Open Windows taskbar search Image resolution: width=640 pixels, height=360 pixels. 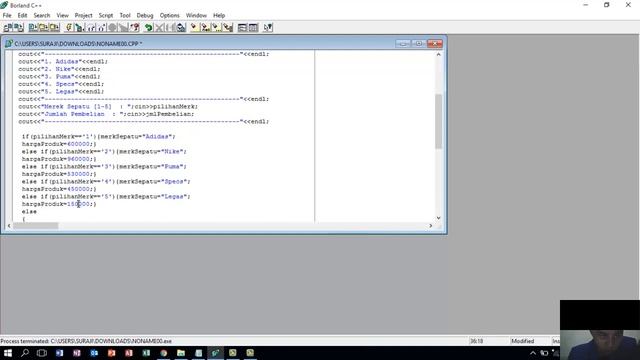point(25,353)
